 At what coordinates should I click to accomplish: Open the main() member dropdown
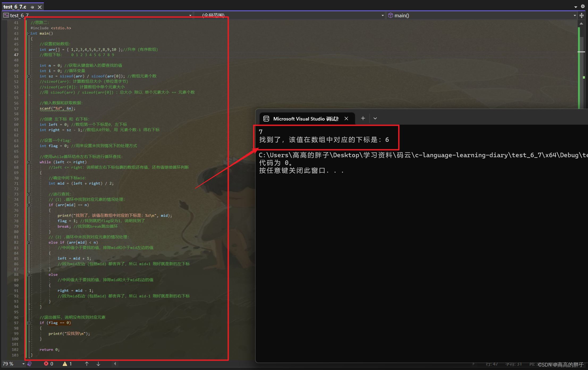[574, 15]
